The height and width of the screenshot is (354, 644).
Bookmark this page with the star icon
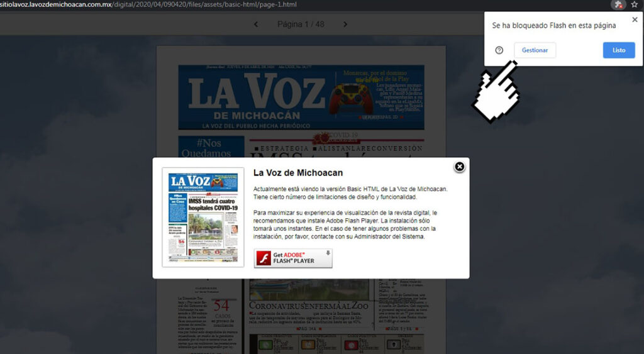634,4
